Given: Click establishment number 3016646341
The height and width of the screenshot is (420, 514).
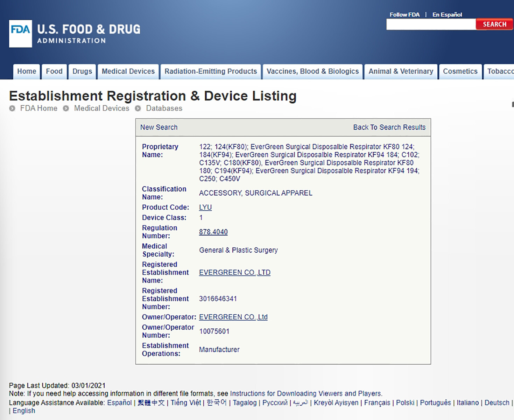Looking at the screenshot, I should pyautogui.click(x=218, y=299).
